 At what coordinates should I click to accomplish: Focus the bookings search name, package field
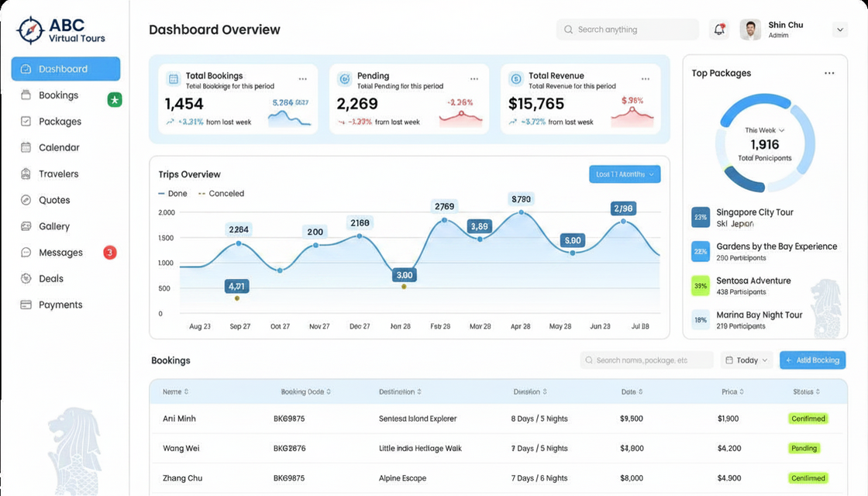[x=646, y=360]
